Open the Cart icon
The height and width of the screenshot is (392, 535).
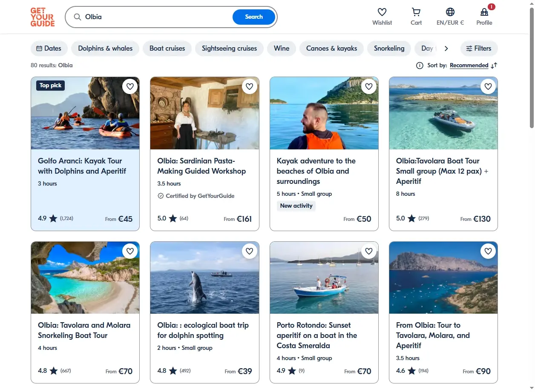416,12
